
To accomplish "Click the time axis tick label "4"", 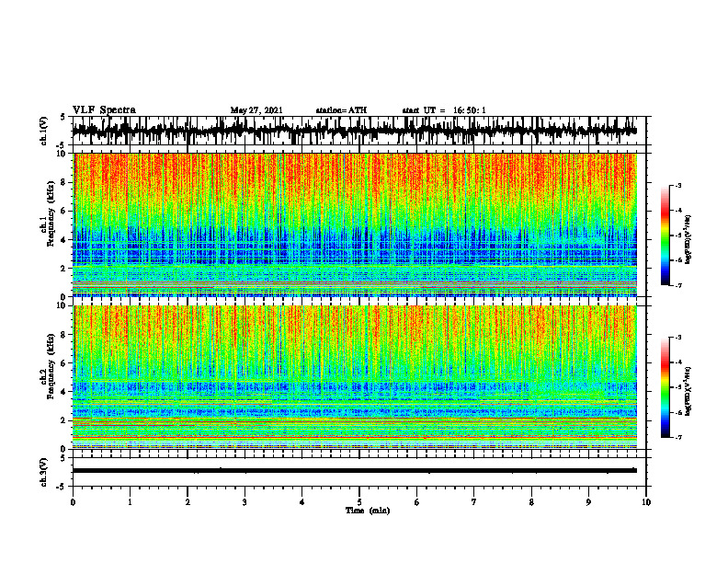I will pyautogui.click(x=302, y=502).
